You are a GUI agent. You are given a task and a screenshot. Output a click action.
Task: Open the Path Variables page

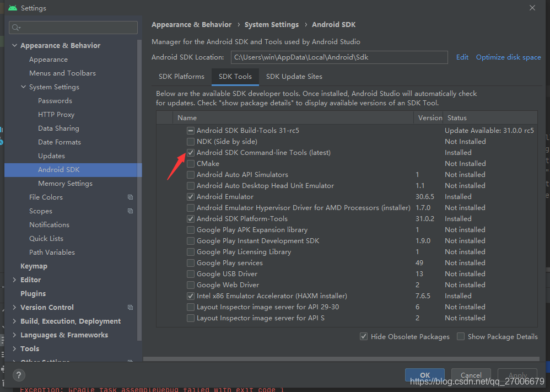[52, 253]
